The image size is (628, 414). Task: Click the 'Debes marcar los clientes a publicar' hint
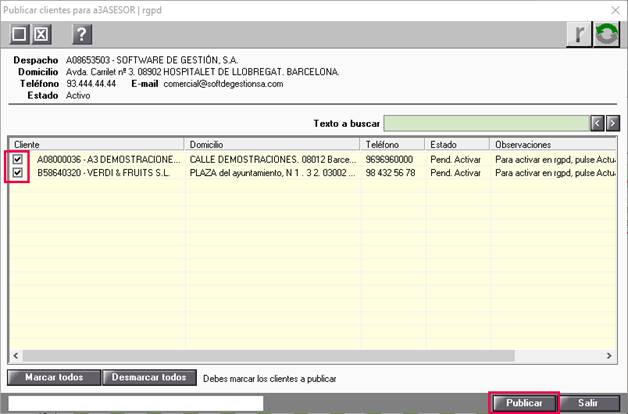[270, 379]
